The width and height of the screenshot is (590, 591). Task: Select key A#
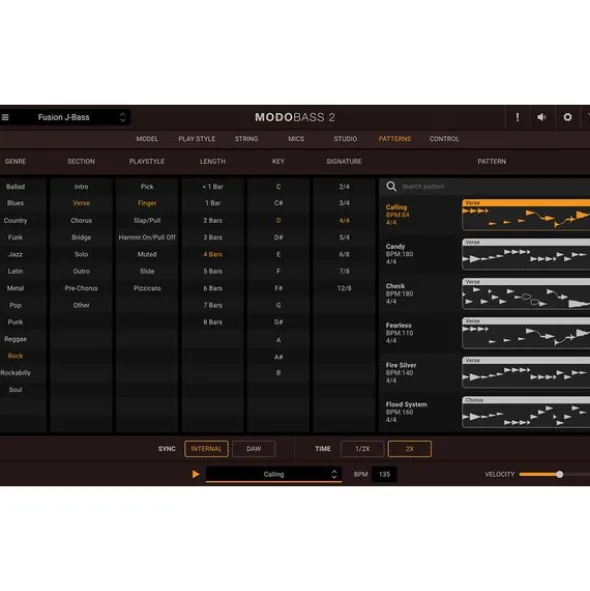[279, 357]
